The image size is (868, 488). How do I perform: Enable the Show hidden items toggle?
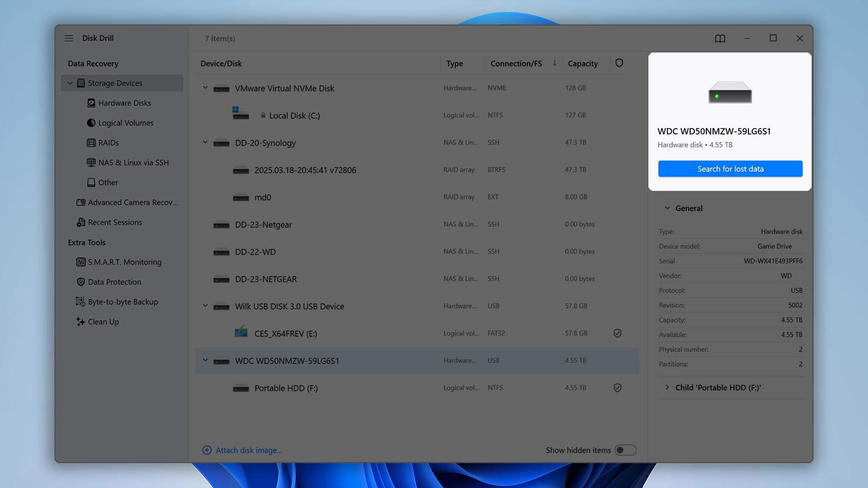coord(625,450)
